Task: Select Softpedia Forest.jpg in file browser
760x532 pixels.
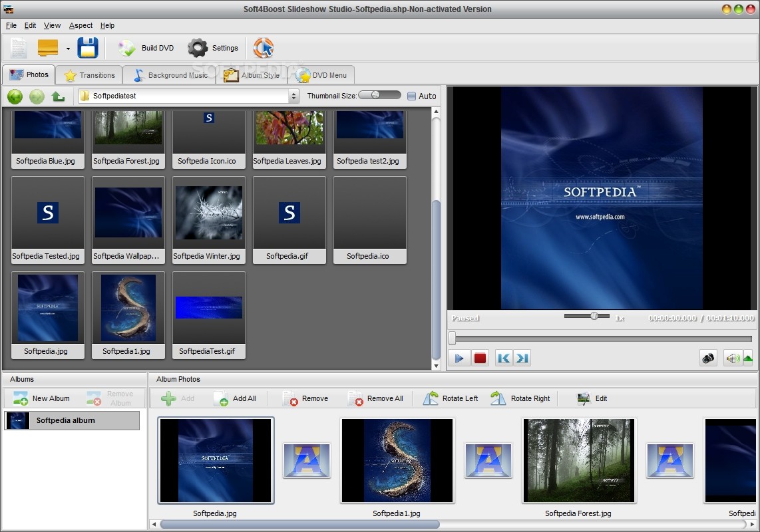Action: pos(128,140)
